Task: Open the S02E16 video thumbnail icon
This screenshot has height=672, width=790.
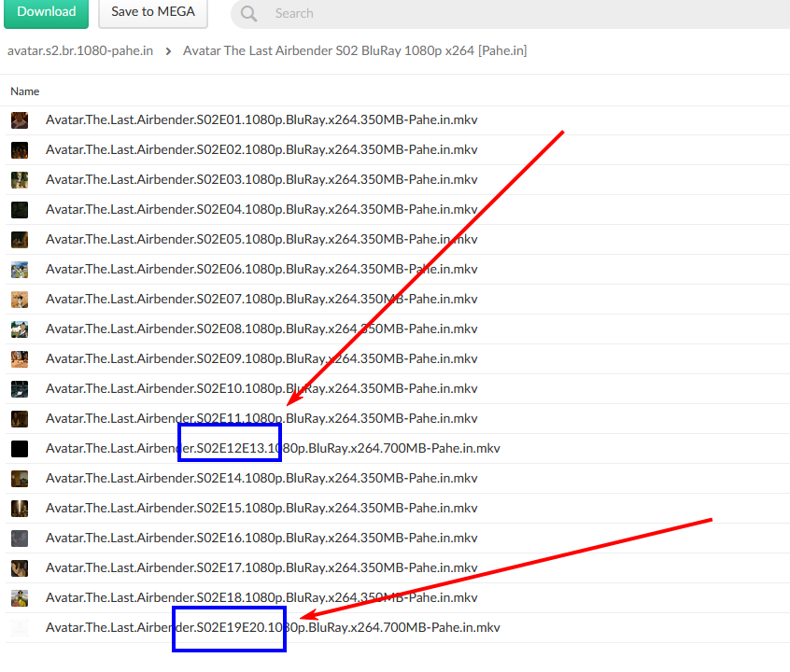Action: (20, 538)
